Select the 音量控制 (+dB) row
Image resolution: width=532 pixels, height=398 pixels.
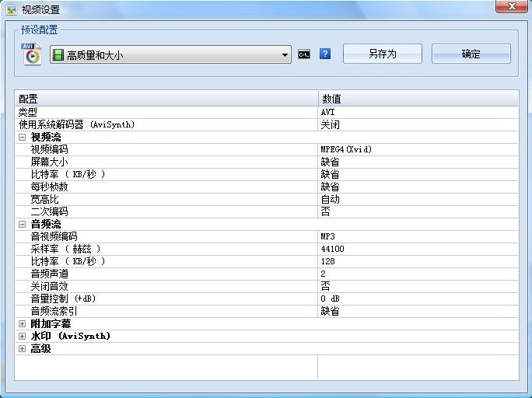tap(267, 298)
